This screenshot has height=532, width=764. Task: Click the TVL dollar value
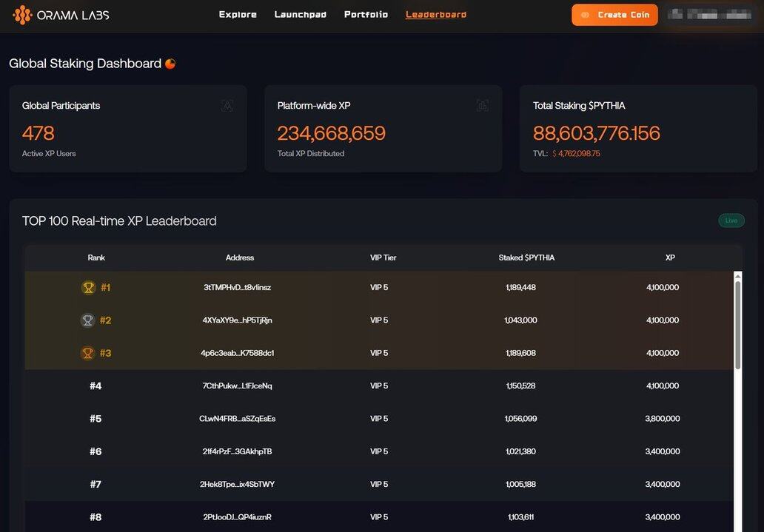(578, 154)
